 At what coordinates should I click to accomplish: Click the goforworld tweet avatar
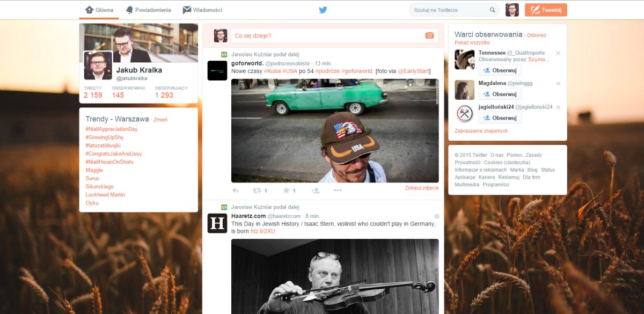point(217,70)
